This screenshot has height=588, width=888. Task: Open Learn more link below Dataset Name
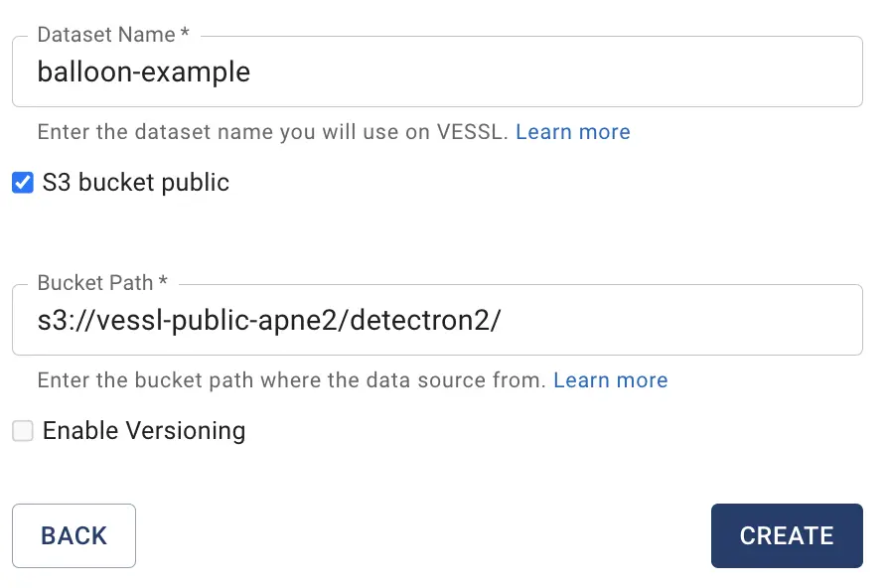tap(572, 132)
